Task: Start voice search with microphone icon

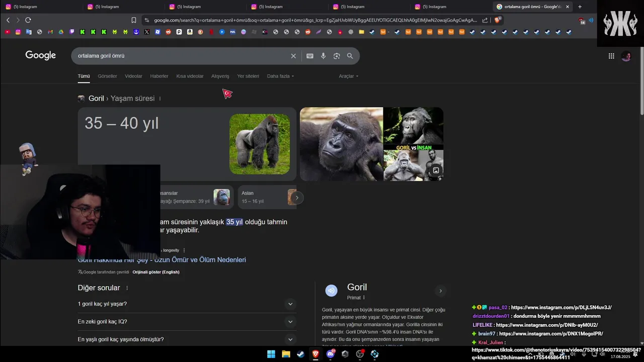Action: (324, 56)
